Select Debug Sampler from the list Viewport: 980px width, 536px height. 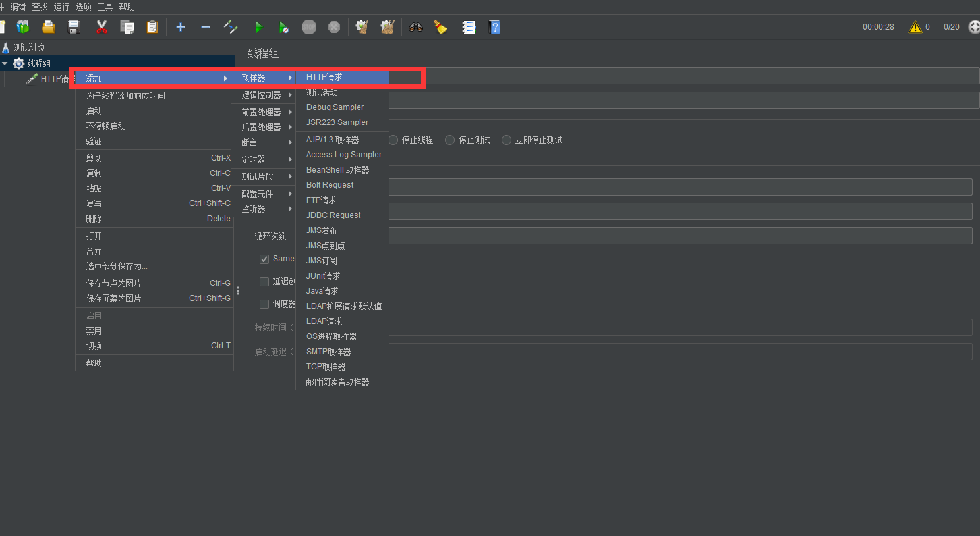click(x=343, y=107)
